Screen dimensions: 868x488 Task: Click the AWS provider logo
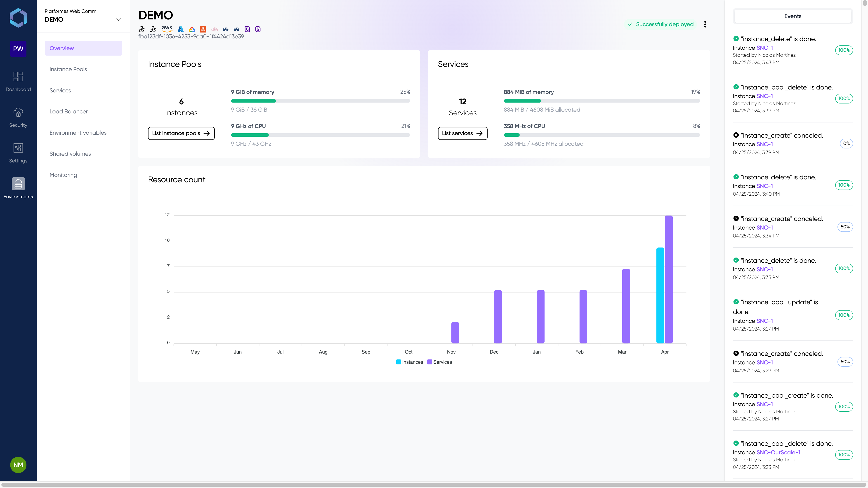pos(167,29)
